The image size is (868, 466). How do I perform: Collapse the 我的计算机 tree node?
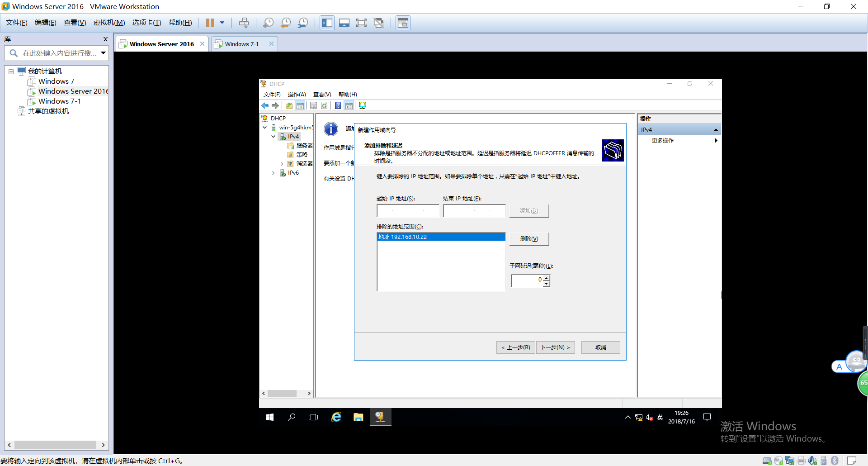[11, 71]
